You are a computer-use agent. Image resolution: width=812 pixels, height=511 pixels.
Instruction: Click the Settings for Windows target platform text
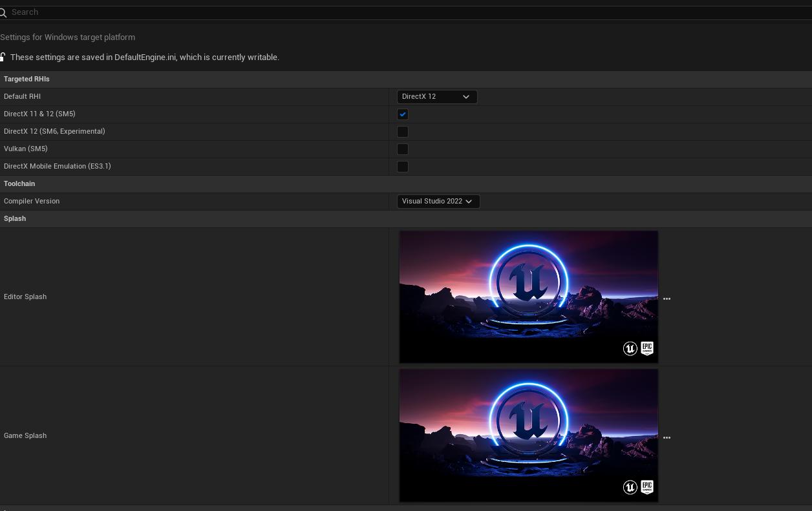click(x=68, y=37)
